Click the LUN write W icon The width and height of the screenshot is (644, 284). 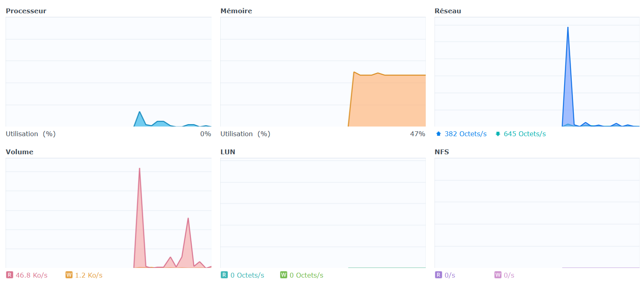(x=284, y=275)
